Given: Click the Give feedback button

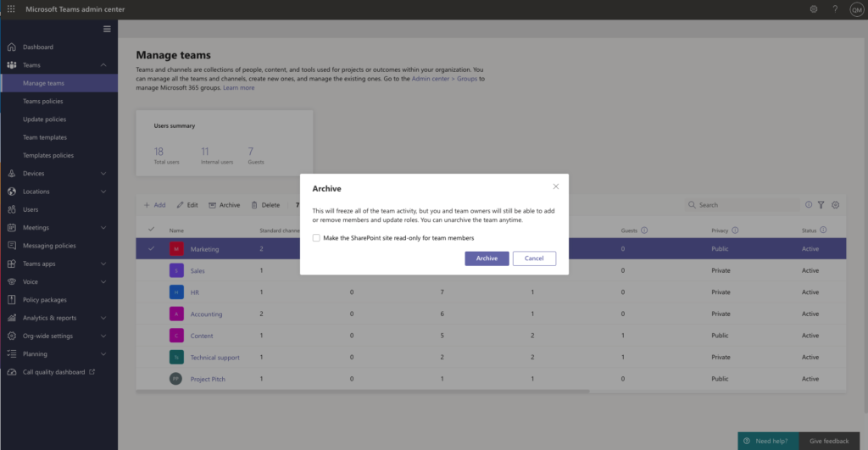Looking at the screenshot, I should pyautogui.click(x=829, y=442).
